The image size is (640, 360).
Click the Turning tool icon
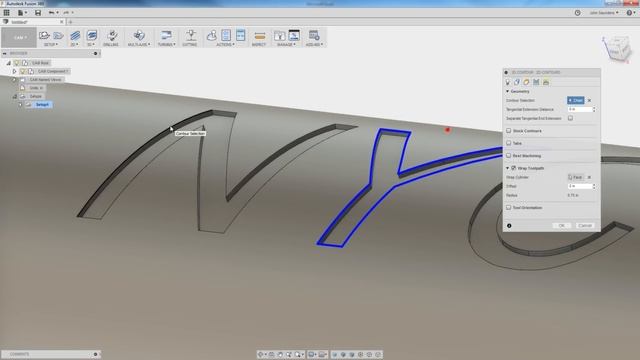tap(166, 35)
